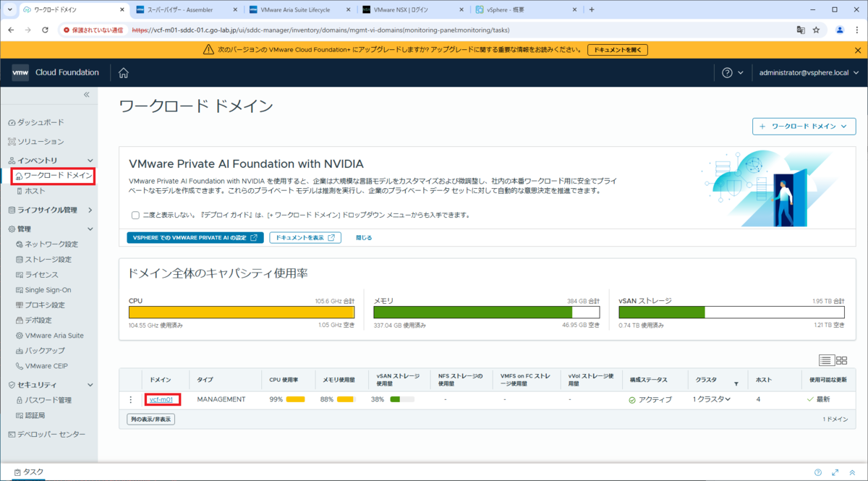Click the green メモリ capacity bar
The image size is (868, 481).
486,312
